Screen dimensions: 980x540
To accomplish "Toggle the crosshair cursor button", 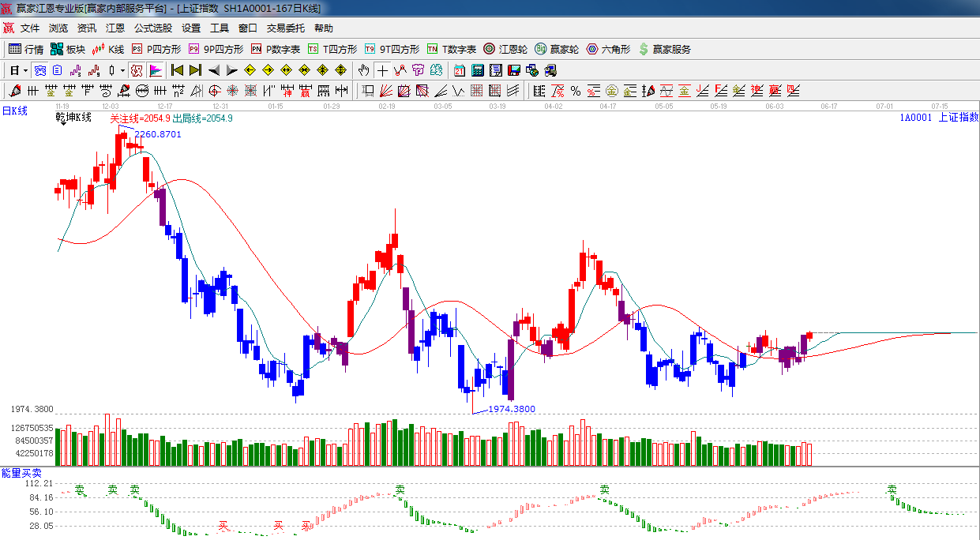I will point(383,70).
